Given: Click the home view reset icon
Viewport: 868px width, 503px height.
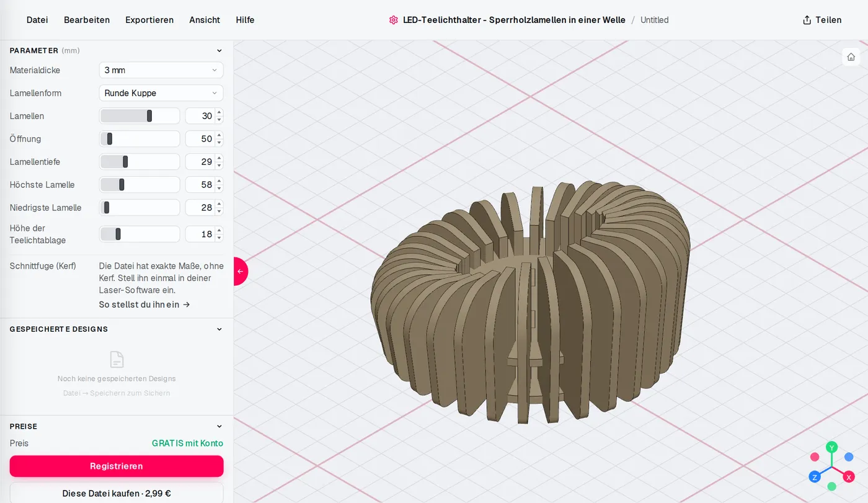Looking at the screenshot, I should pos(851,56).
